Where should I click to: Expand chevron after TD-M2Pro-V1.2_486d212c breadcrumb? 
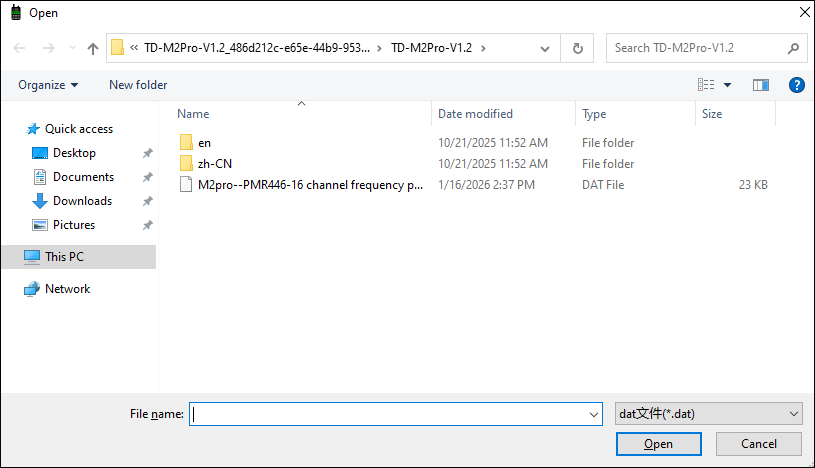click(x=379, y=48)
